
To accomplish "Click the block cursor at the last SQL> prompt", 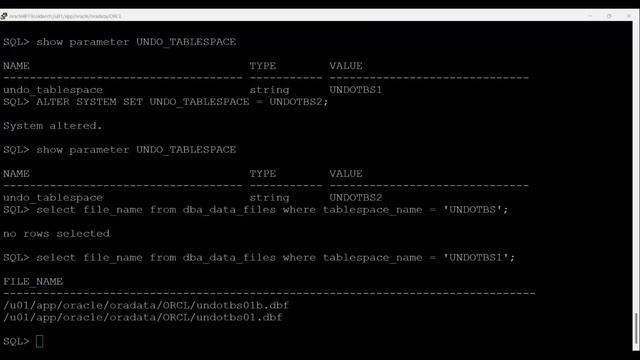I will pos(40,341).
